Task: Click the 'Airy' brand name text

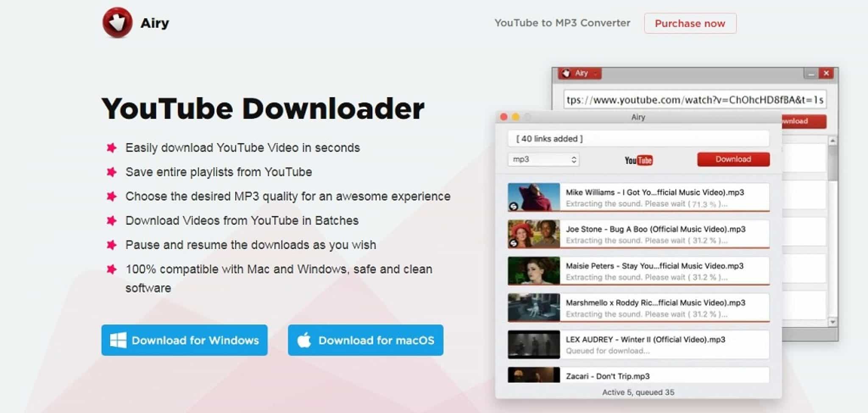Action: (155, 23)
